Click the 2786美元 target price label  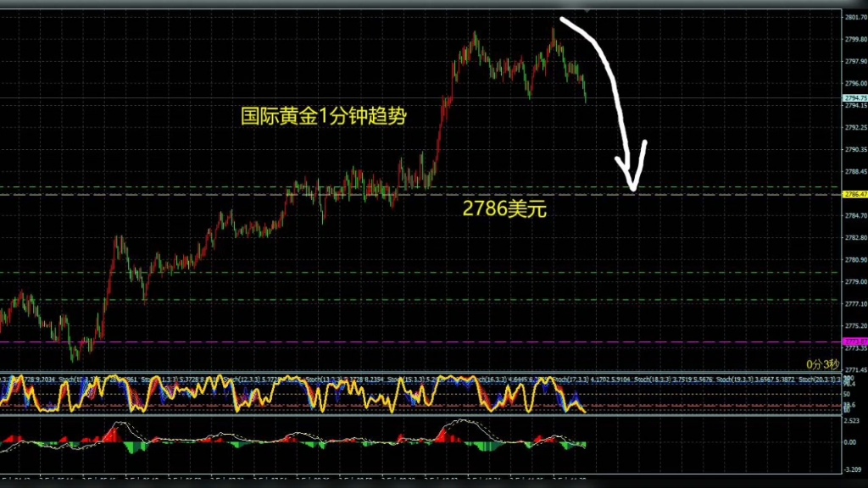504,208
